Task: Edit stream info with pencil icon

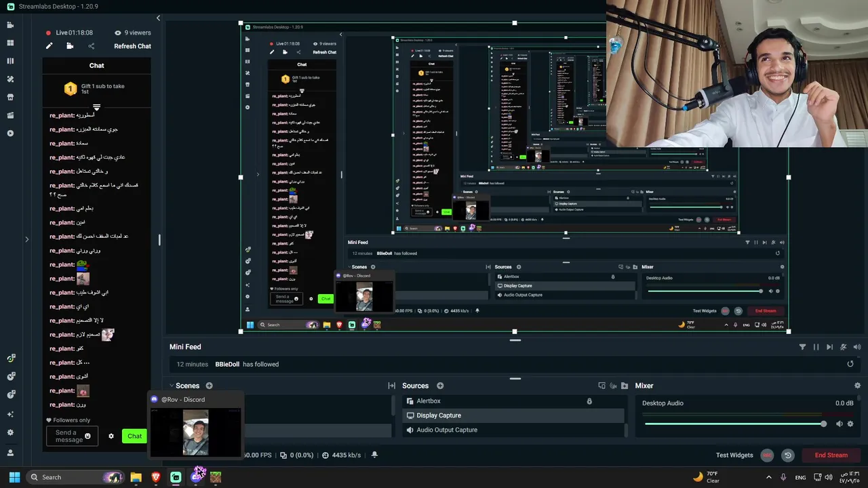Action: [x=49, y=46]
